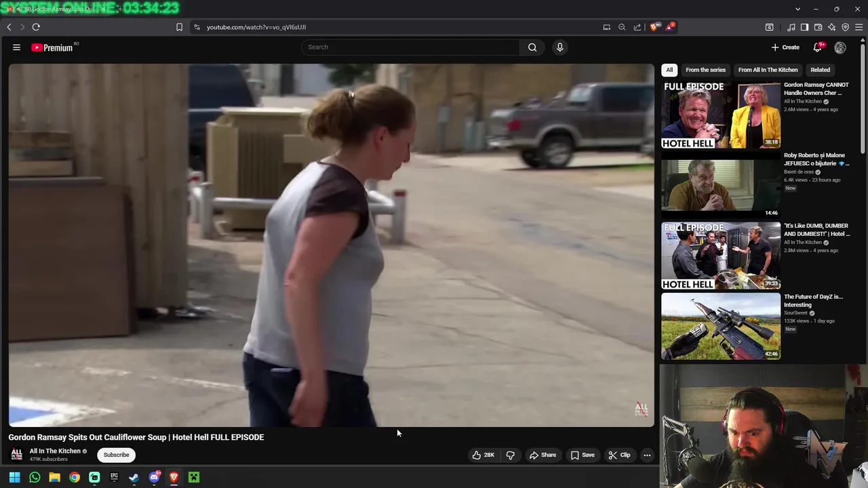Share this page from the address bar
Screen dimensions: 868x488
tap(637, 27)
